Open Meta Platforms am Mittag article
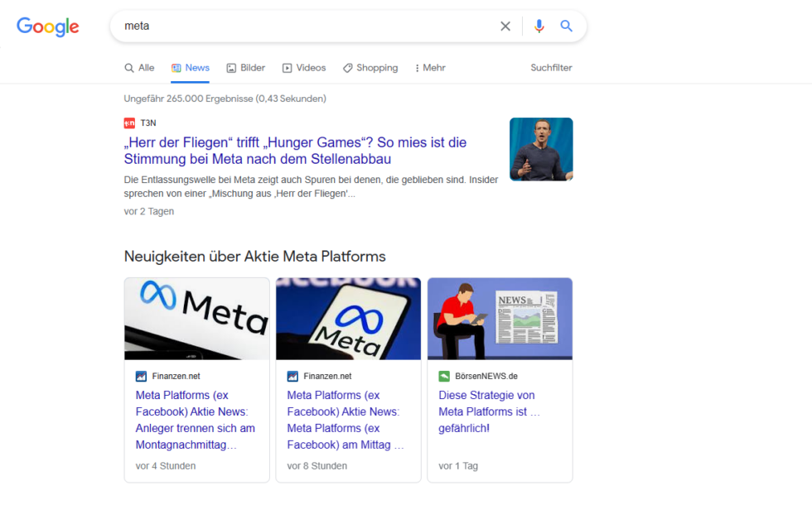The height and width of the screenshot is (505, 812). tap(345, 420)
